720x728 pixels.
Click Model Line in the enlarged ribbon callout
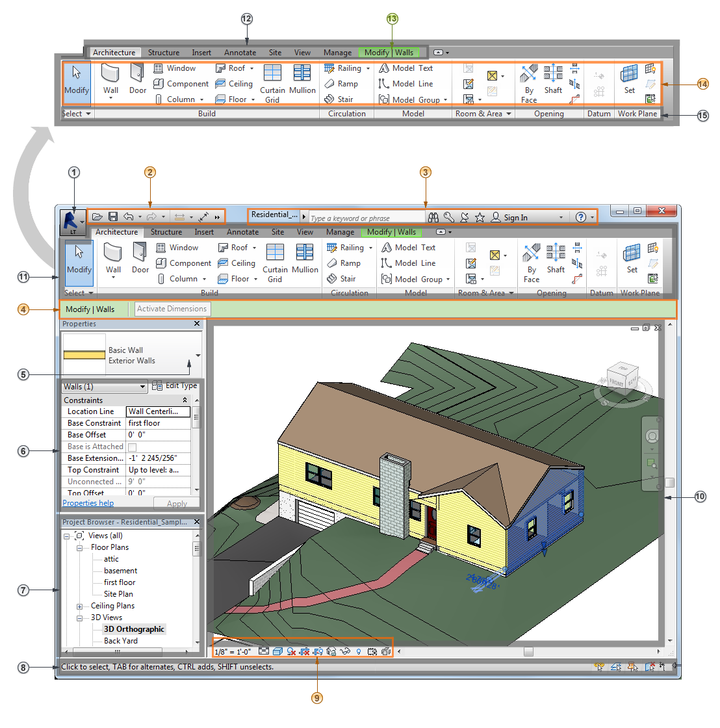[405, 84]
